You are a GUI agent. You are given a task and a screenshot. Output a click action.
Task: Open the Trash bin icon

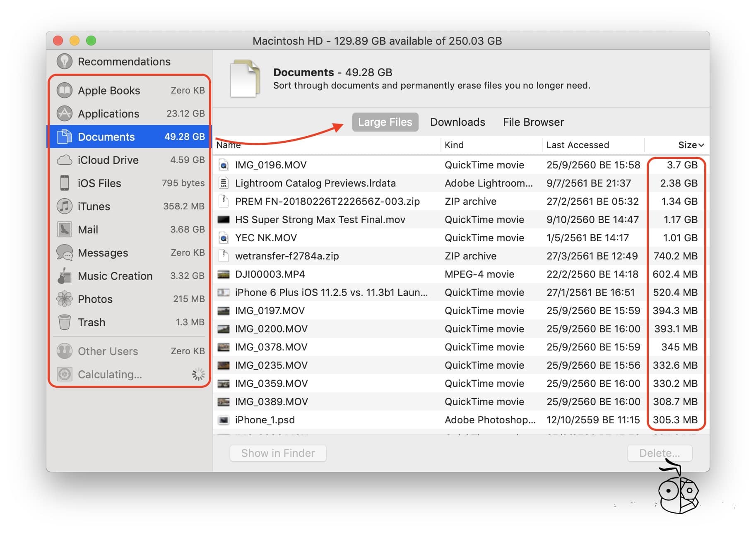click(64, 322)
